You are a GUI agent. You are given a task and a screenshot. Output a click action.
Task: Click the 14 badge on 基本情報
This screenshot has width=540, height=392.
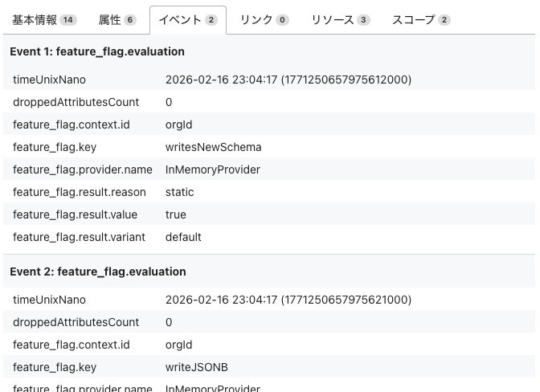(x=68, y=20)
